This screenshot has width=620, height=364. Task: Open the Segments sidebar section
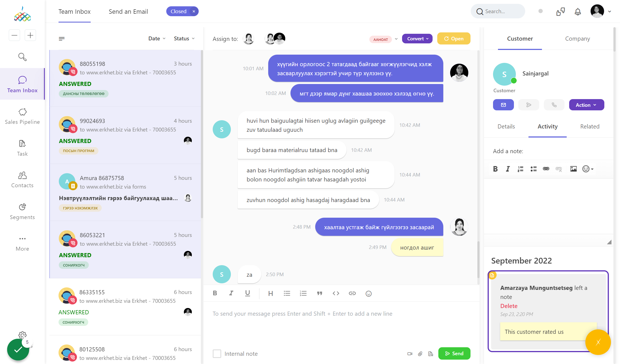22,211
